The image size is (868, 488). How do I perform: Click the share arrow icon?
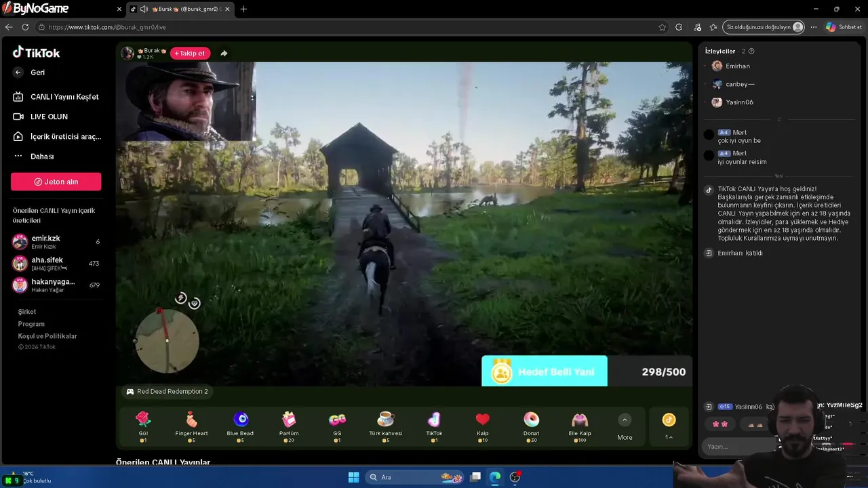pos(224,54)
